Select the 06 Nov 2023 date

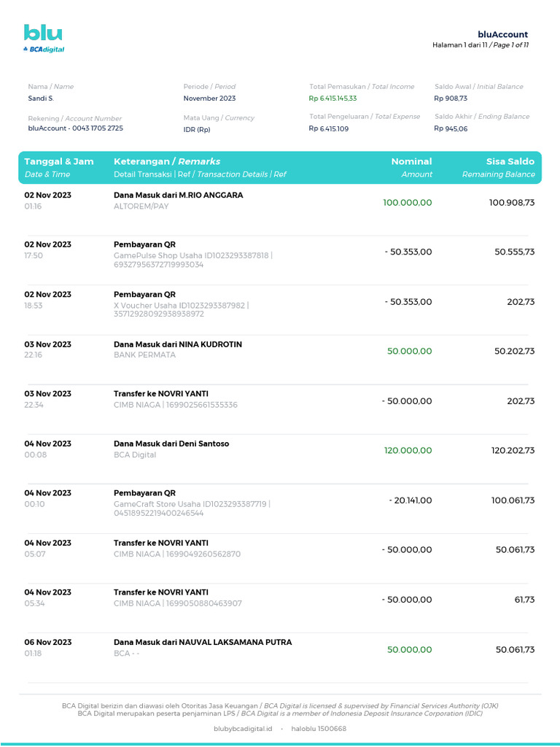pos(47,642)
